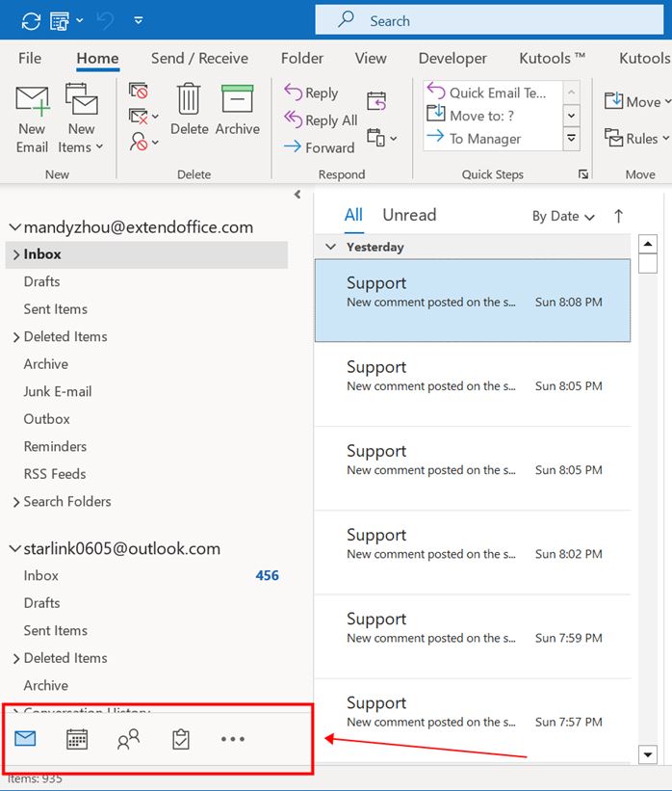The width and height of the screenshot is (672, 791).
Task: Open the File tab
Action: (30, 58)
